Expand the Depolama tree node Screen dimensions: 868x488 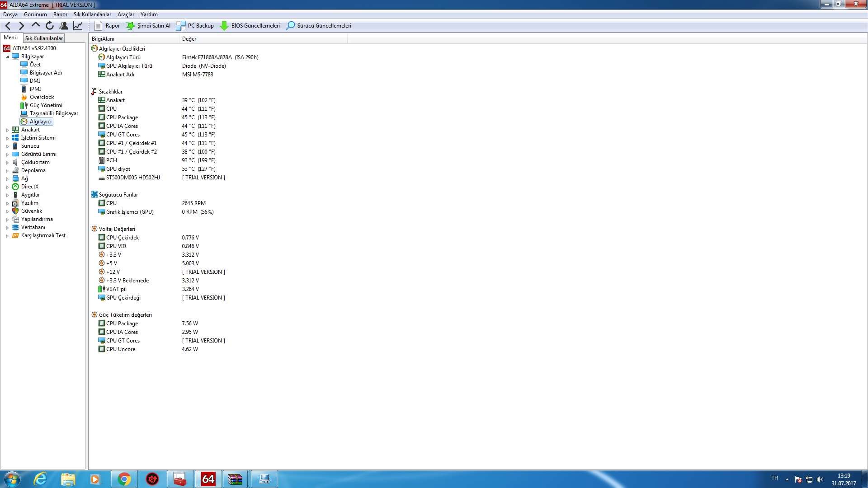[x=7, y=171]
